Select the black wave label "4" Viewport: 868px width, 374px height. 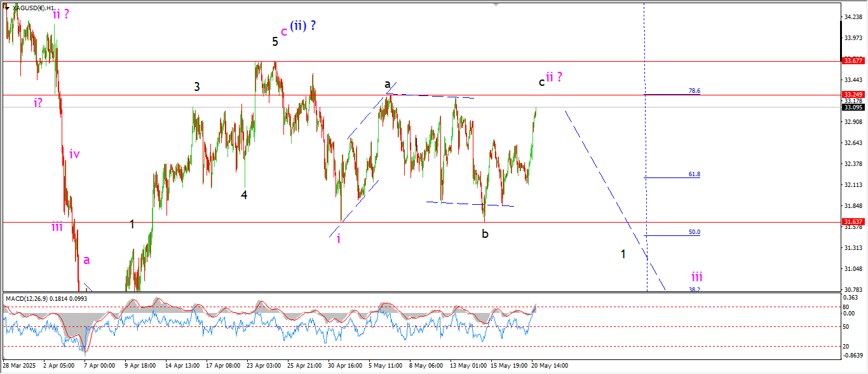coord(244,195)
